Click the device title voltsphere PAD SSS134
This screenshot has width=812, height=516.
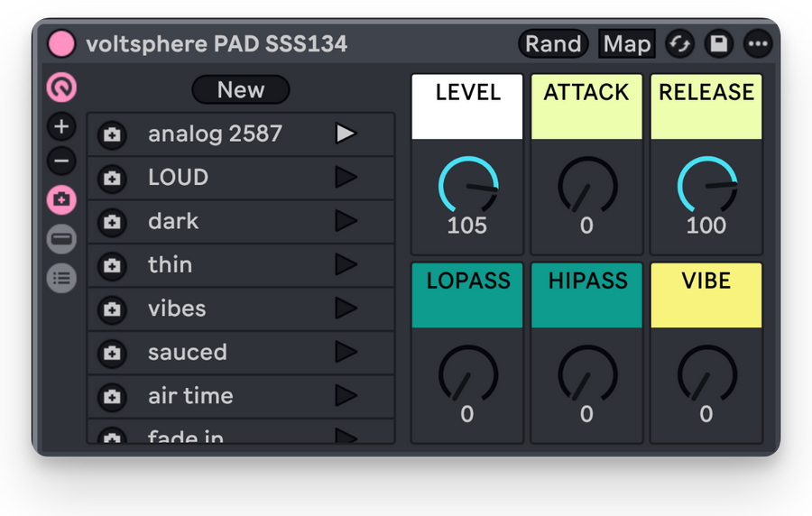pyautogui.click(x=217, y=44)
